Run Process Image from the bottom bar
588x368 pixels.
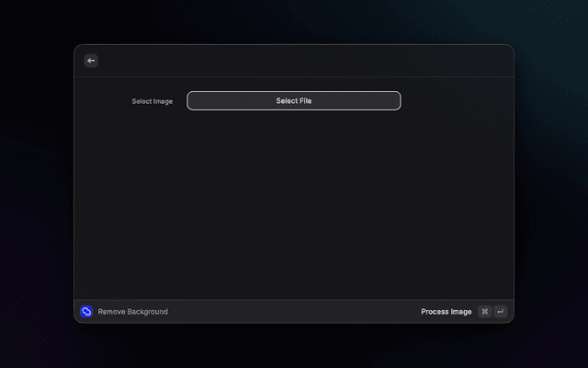coord(447,312)
